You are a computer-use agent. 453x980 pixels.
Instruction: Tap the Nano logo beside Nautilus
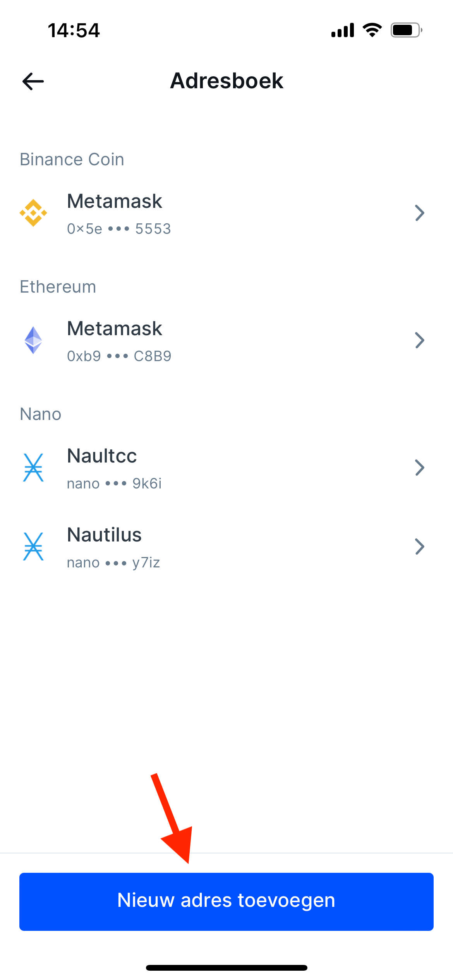[33, 547]
